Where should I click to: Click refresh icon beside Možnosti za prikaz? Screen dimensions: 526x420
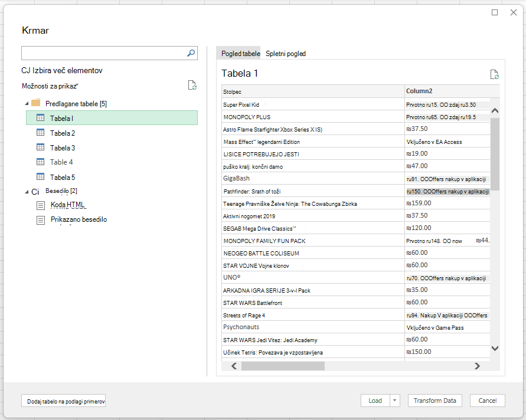tap(192, 85)
